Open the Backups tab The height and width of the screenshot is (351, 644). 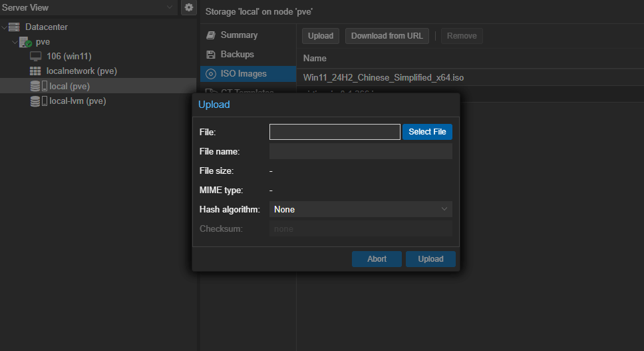[x=237, y=55]
